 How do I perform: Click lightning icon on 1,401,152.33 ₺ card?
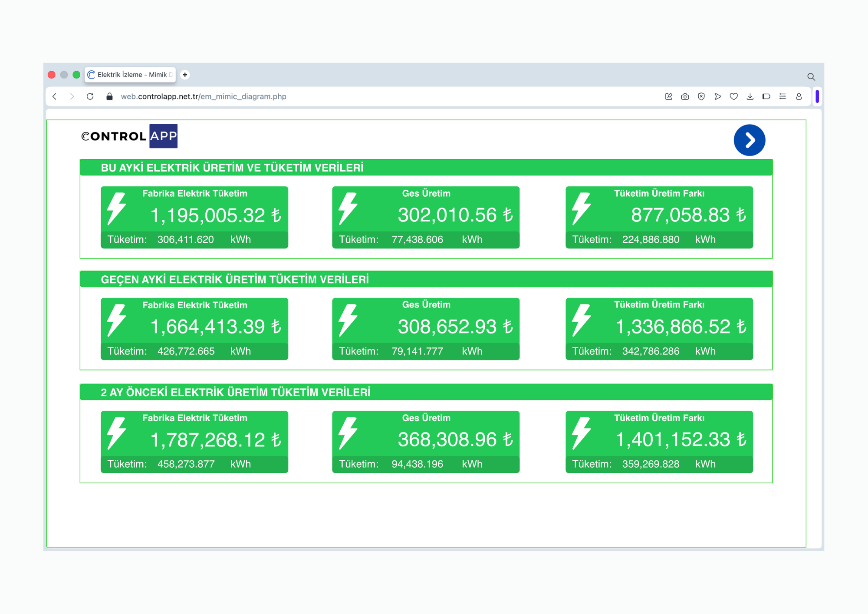coord(581,433)
